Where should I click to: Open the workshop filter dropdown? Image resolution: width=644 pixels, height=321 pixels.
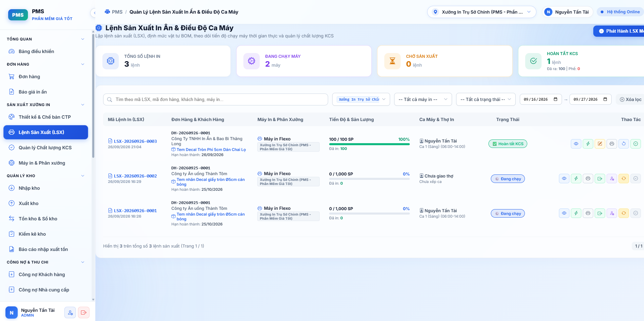(x=361, y=99)
